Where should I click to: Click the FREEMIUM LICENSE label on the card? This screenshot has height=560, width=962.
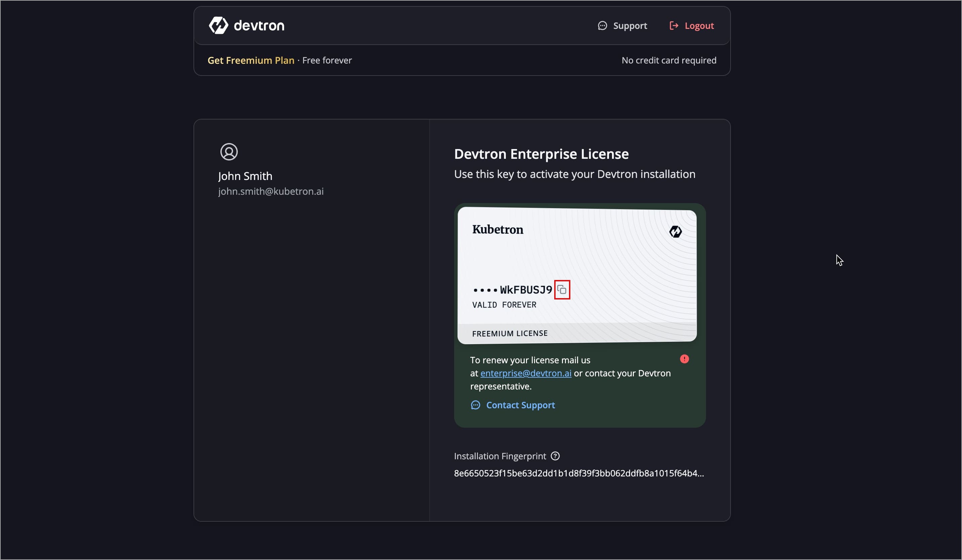[509, 333]
